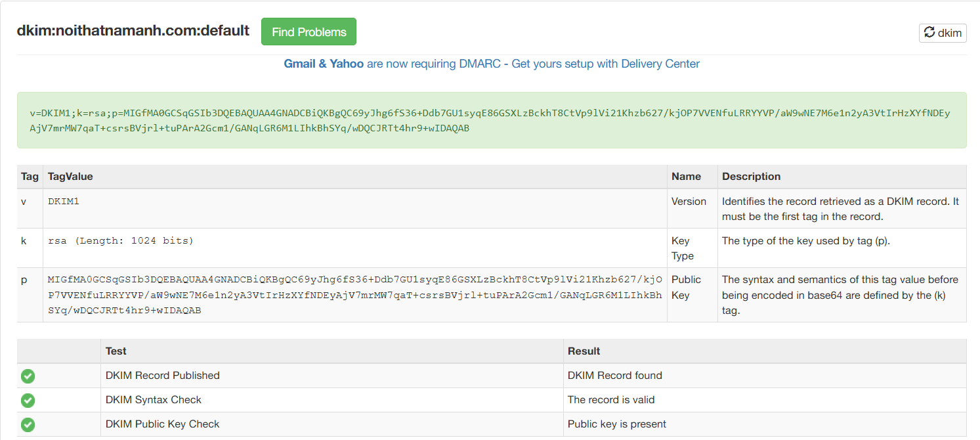
Task: Click the dkim refresh button
Action: [x=943, y=33]
